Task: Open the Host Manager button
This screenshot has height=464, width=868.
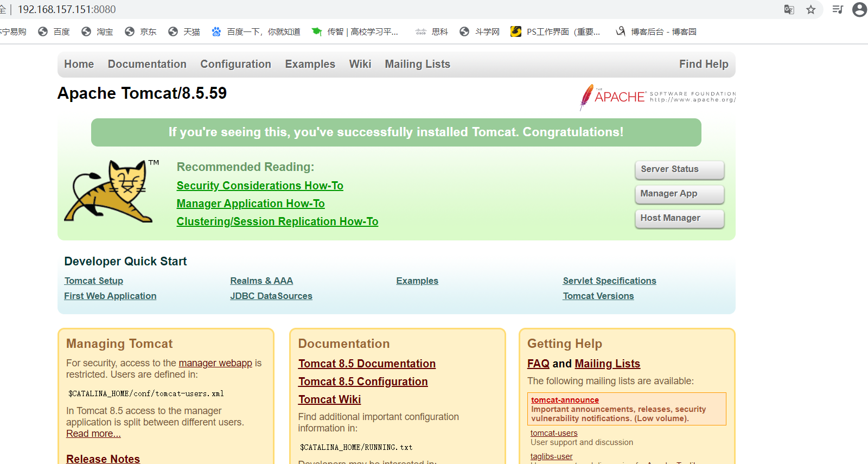Action: coord(680,218)
